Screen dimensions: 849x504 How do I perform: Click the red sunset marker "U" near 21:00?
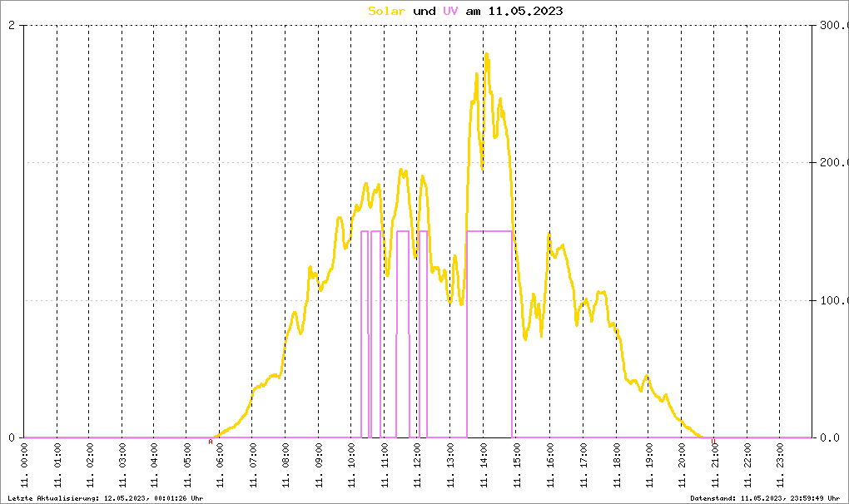[x=713, y=442]
